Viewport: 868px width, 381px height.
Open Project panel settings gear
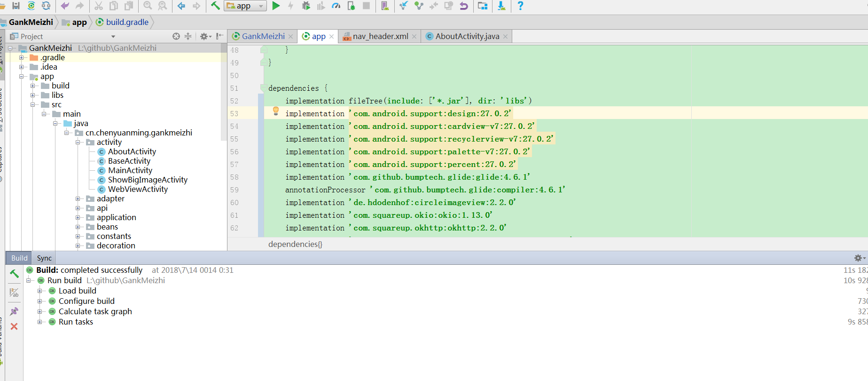[205, 36]
